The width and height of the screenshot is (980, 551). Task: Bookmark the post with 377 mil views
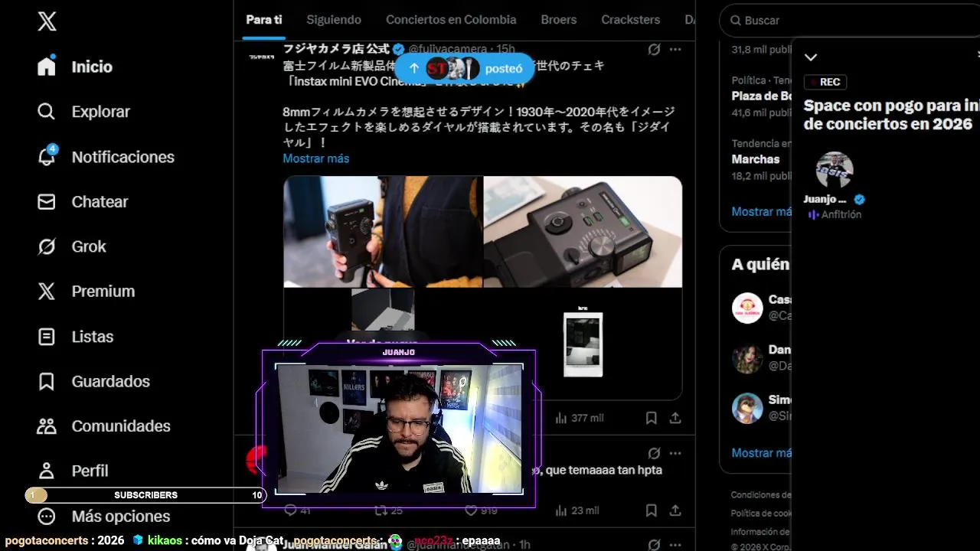(651, 418)
